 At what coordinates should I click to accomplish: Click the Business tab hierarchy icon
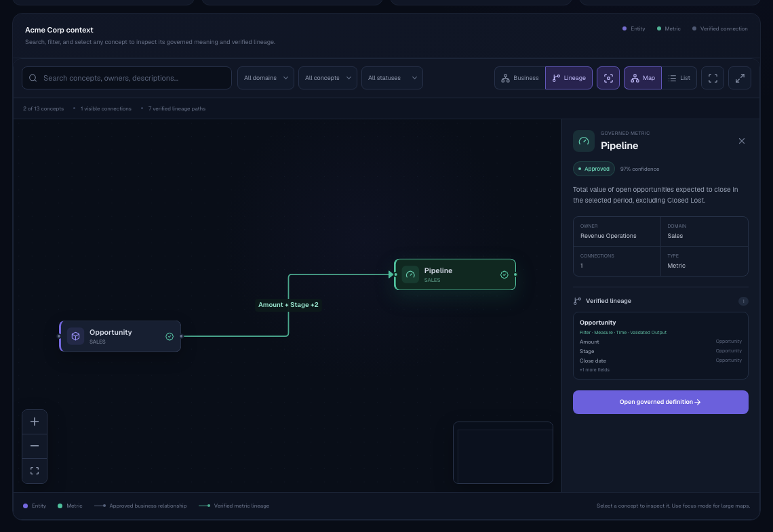tap(505, 79)
